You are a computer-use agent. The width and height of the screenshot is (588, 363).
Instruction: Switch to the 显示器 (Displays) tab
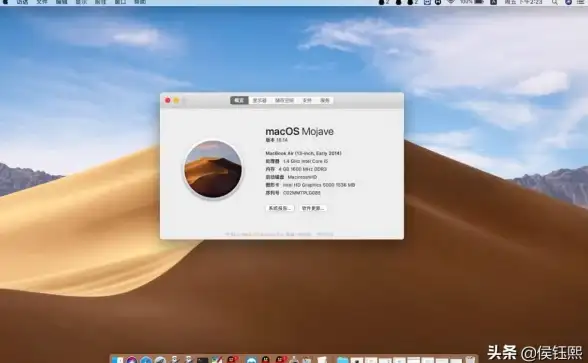coord(260,100)
